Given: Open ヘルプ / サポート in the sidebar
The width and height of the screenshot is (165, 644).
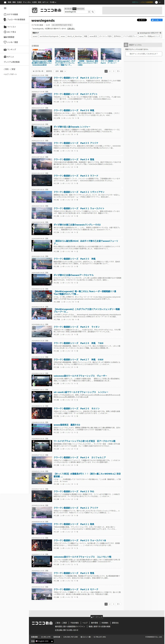Looking at the screenshot, I should click(x=10, y=74).
